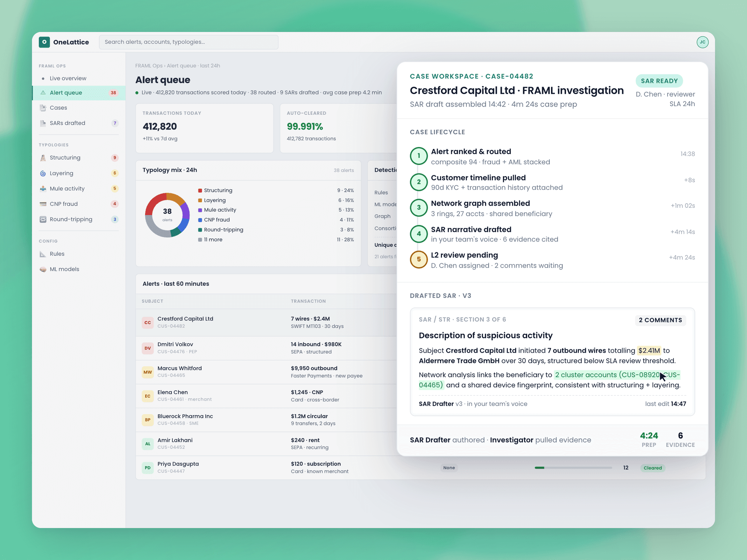Click the SAR READY status badge
The width and height of the screenshot is (747, 560).
coord(659,81)
